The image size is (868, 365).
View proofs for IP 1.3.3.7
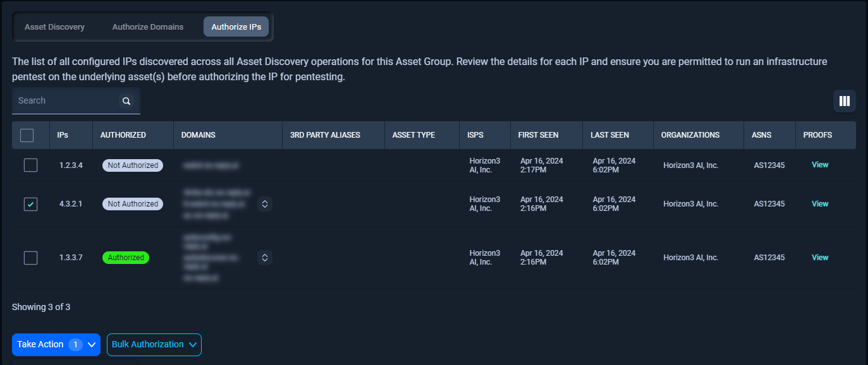(x=819, y=257)
